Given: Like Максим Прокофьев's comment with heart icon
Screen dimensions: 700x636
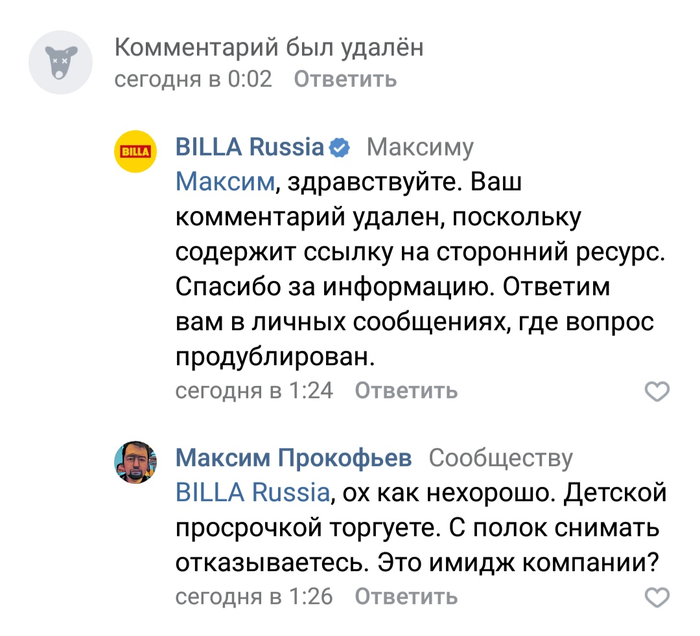Looking at the screenshot, I should tap(657, 597).
